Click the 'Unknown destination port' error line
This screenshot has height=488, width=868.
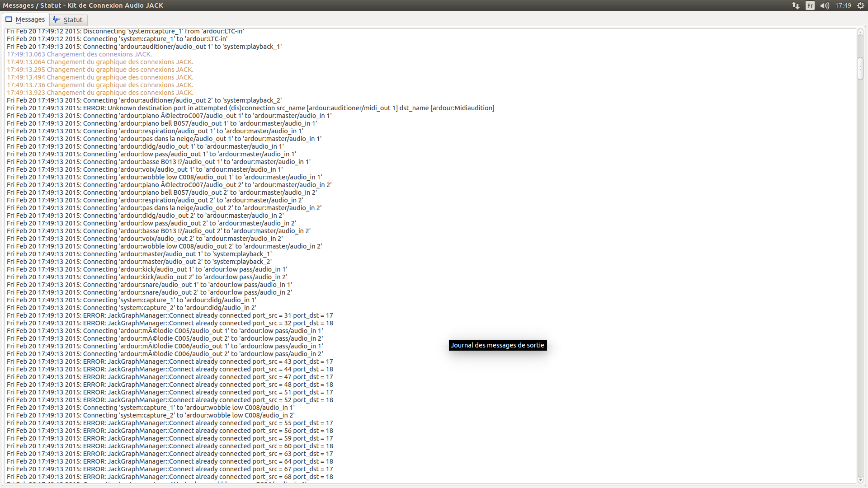click(x=250, y=108)
